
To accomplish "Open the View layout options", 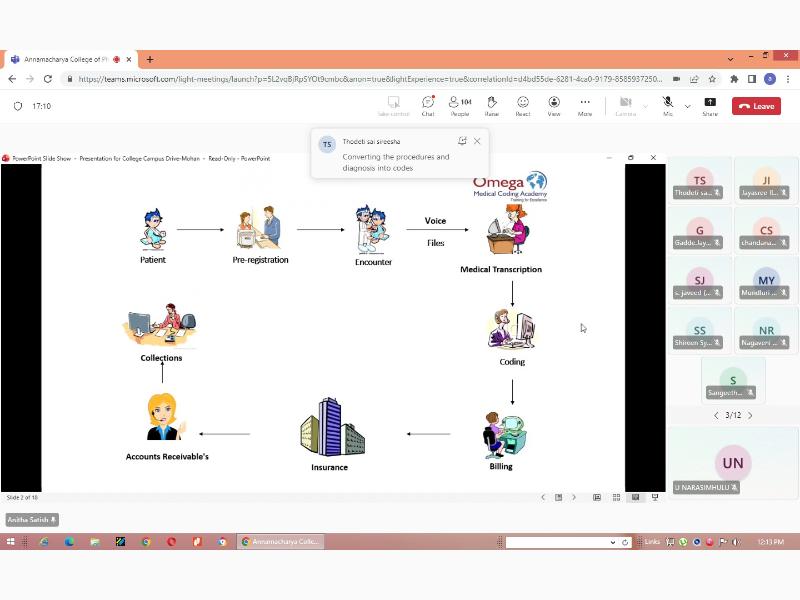I will click(554, 105).
